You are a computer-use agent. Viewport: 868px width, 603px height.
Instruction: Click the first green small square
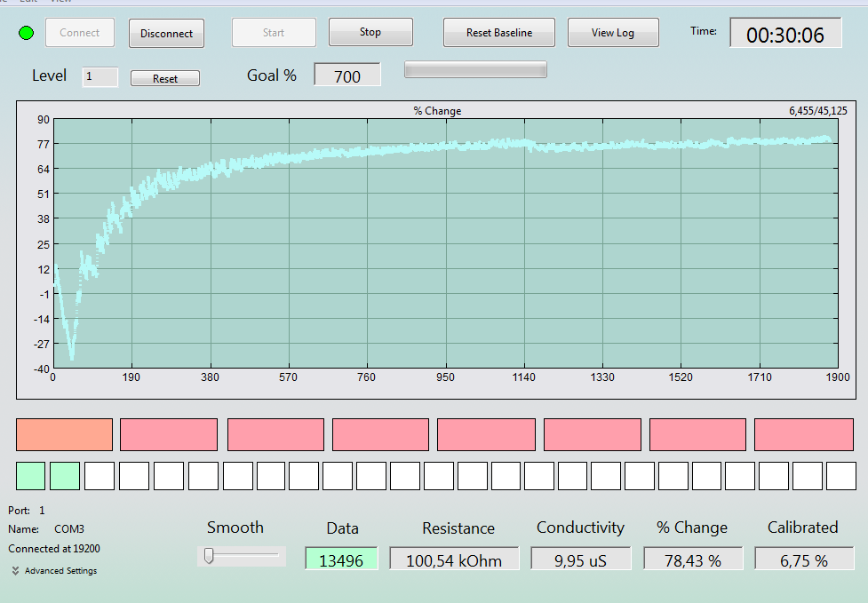pyautogui.click(x=30, y=476)
